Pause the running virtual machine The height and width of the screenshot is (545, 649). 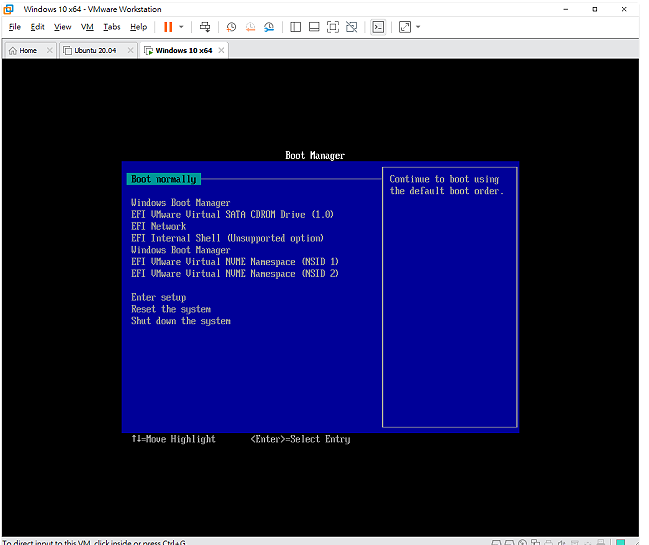[168, 27]
